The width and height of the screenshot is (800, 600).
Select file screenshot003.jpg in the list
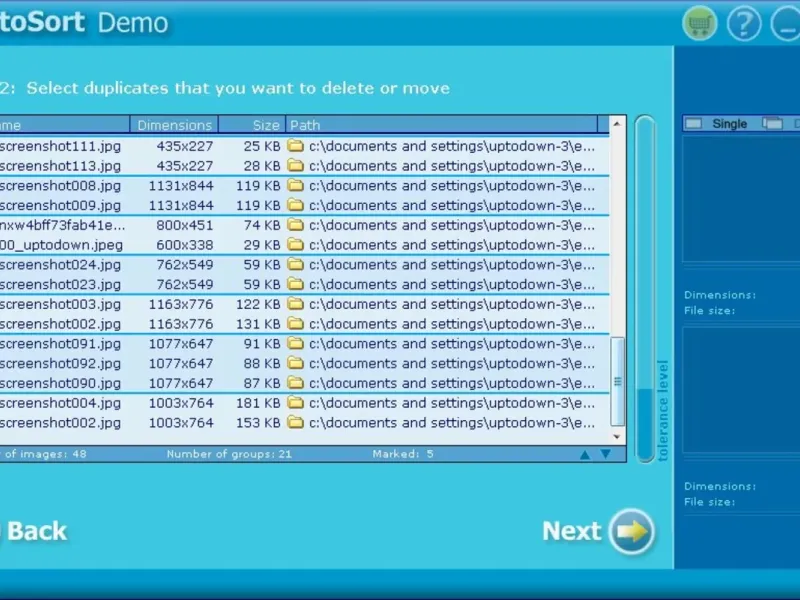[60, 305]
